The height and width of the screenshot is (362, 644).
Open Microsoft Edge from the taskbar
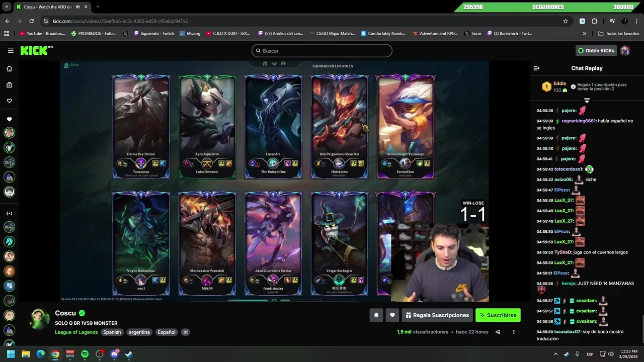tap(40, 354)
